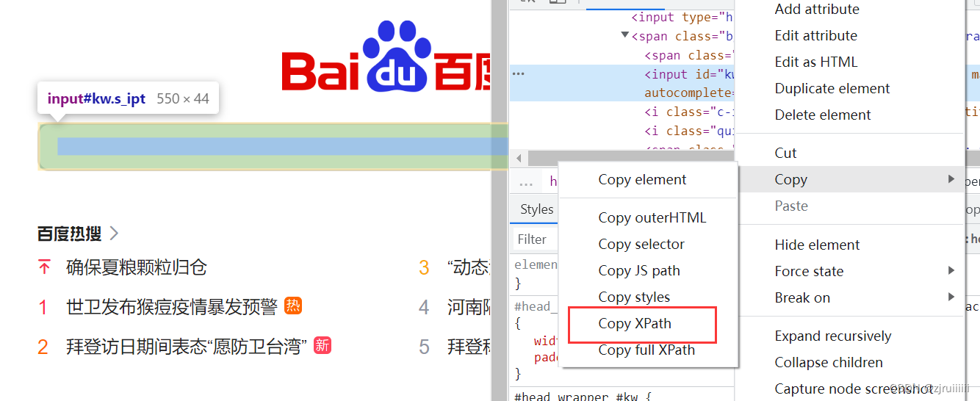Open hot search item starting with “动态
980x401 pixels.
point(469,267)
